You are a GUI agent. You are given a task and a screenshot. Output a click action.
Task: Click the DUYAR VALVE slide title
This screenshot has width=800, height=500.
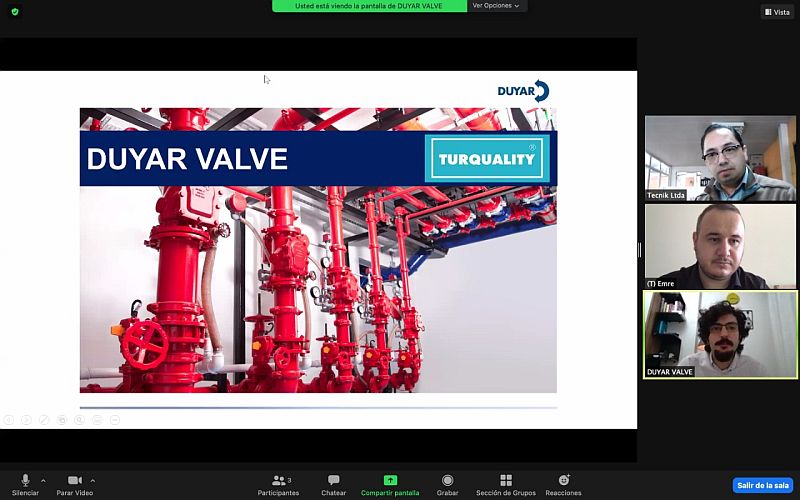pyautogui.click(x=187, y=158)
